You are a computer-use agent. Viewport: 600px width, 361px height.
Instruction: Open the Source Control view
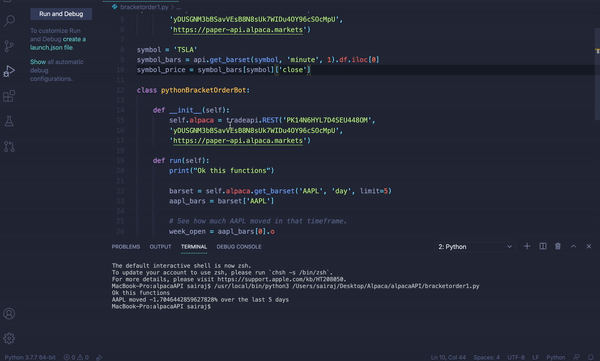9,46
